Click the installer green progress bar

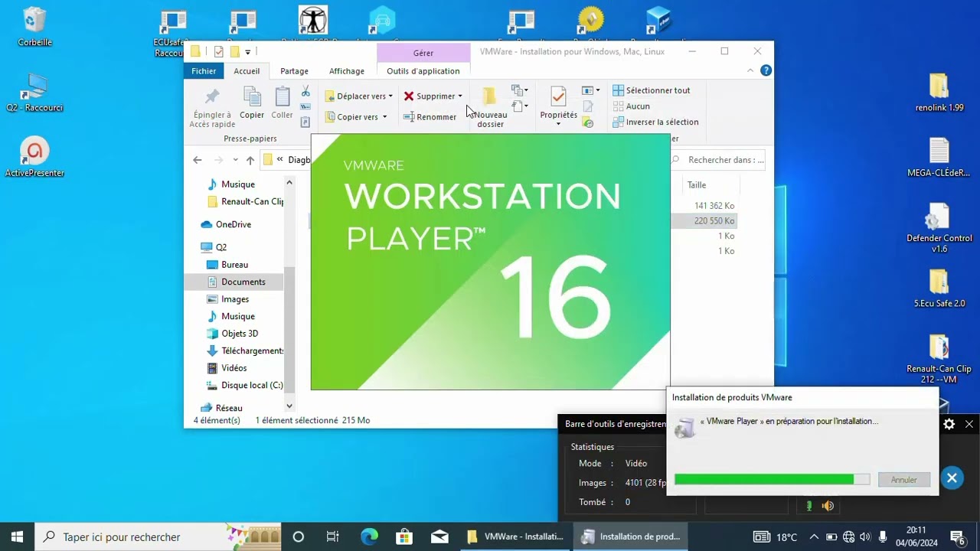click(772, 479)
